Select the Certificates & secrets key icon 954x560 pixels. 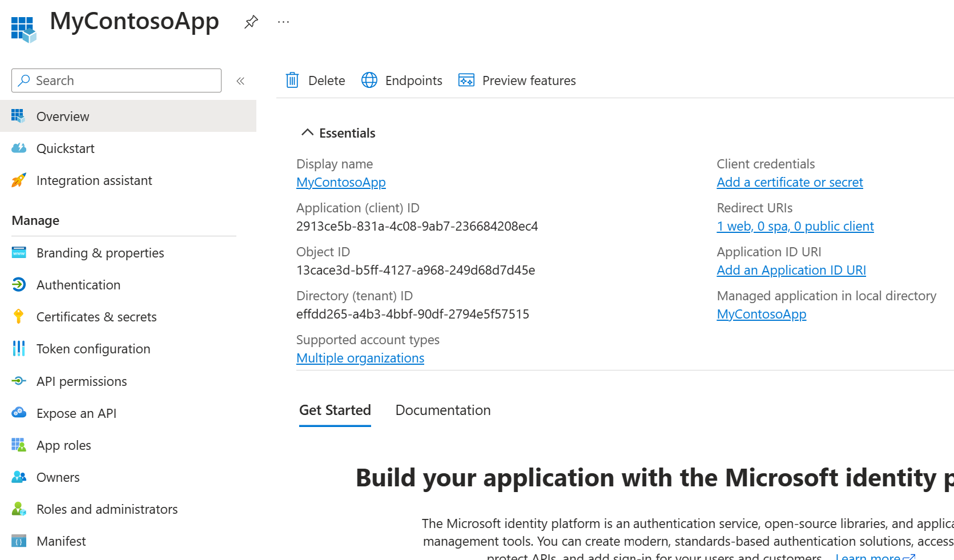pos(18,316)
